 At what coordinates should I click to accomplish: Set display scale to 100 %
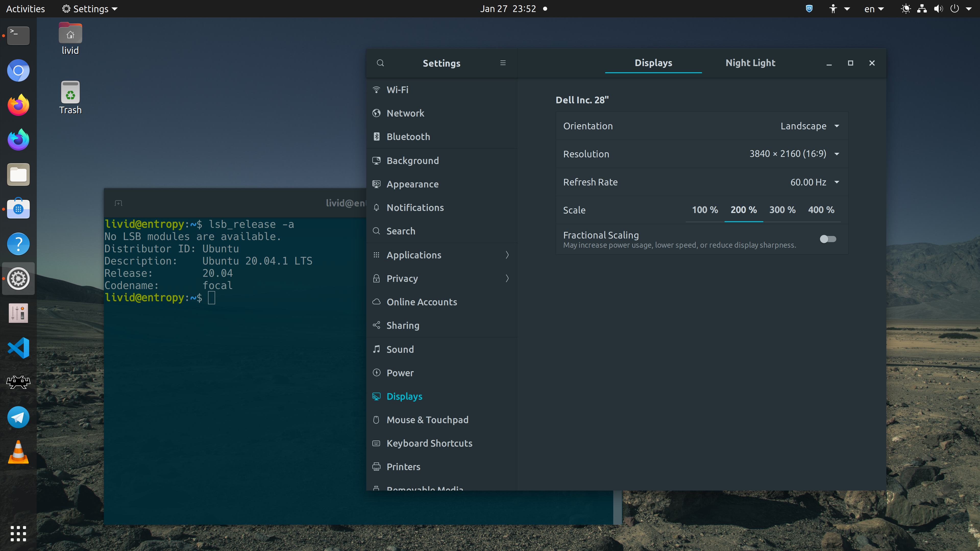tap(705, 210)
